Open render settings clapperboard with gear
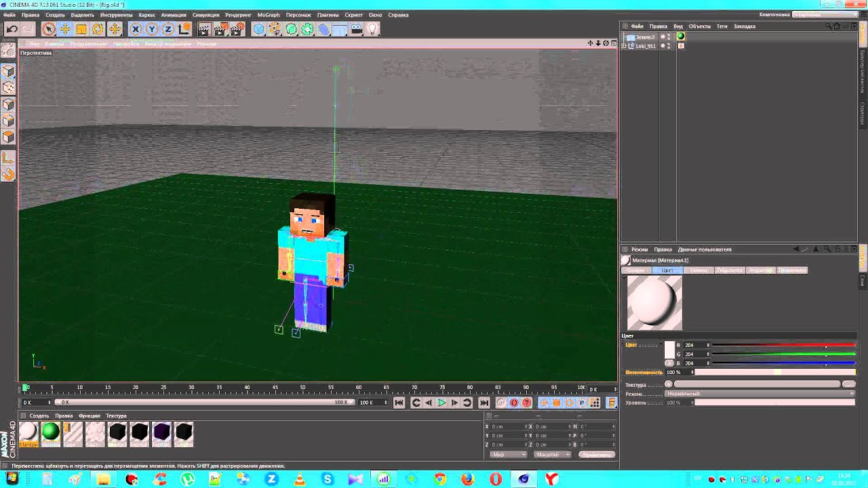This screenshot has width=868, height=488. 237,29
